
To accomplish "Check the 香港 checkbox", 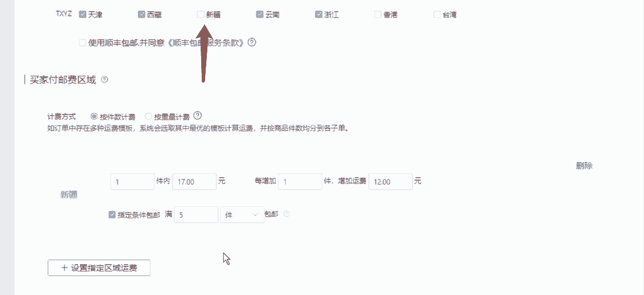I will coord(378,15).
